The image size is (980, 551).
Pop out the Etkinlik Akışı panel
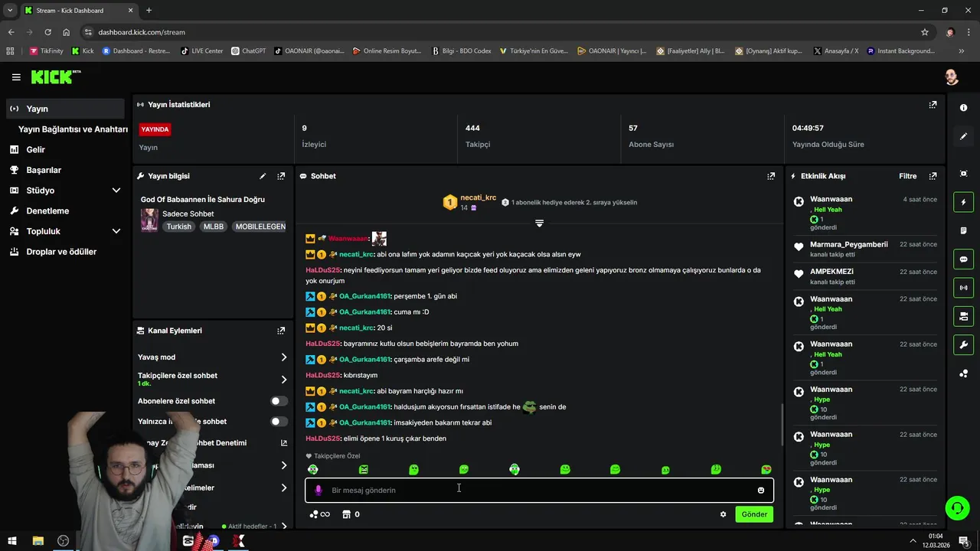click(x=933, y=176)
